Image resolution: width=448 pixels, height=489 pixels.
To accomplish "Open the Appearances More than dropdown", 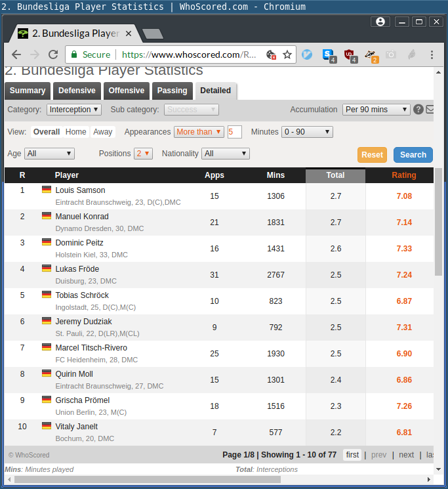I will [199, 132].
